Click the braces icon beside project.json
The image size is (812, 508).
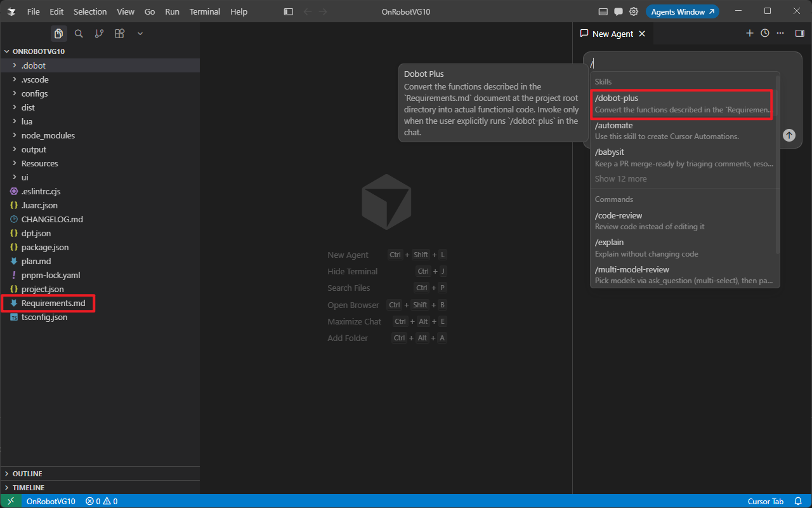[14, 289]
